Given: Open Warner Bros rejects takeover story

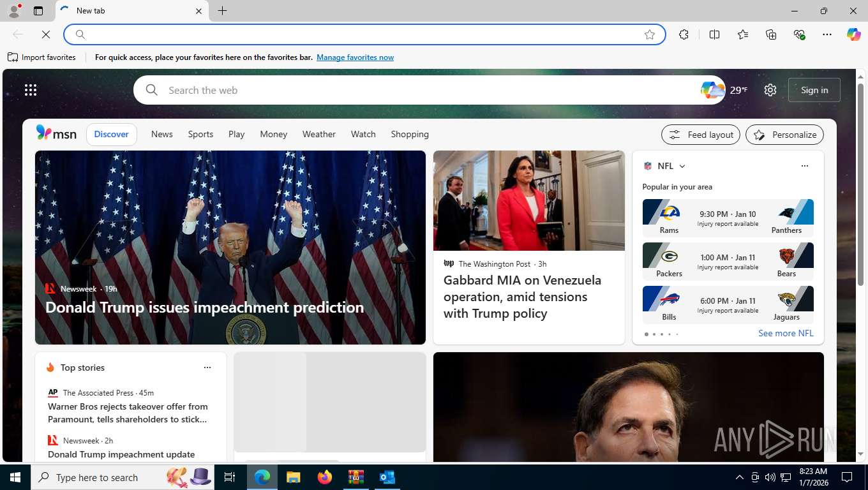Looking at the screenshot, I should tap(128, 413).
